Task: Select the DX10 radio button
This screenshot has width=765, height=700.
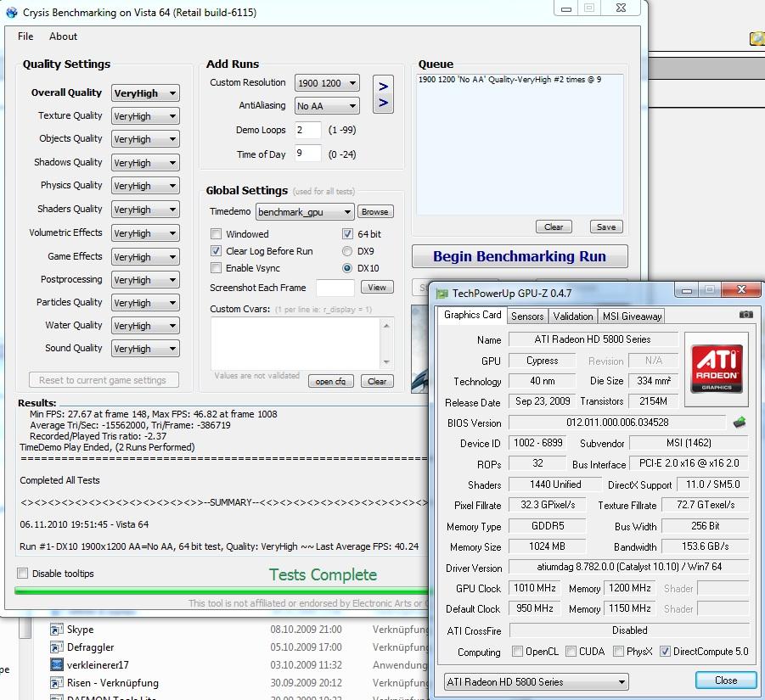Action: [347, 268]
